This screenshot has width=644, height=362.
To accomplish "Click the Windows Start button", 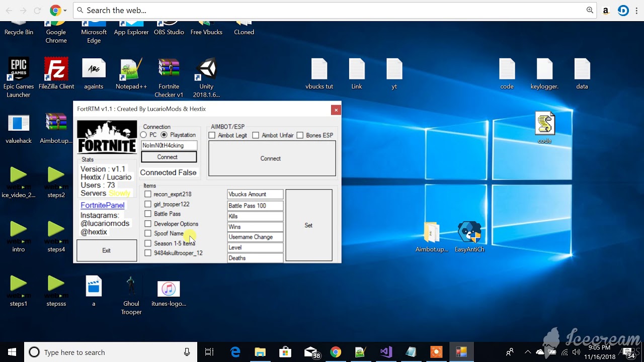I will point(12,352).
